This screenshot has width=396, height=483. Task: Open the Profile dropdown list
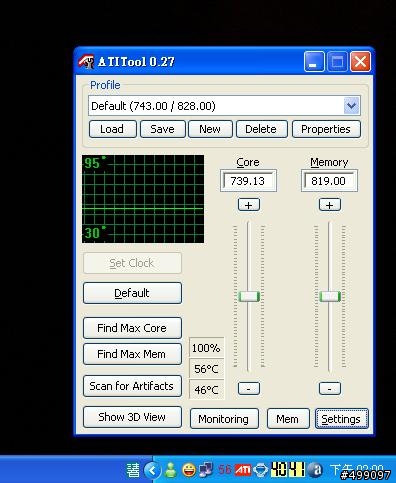tap(352, 106)
